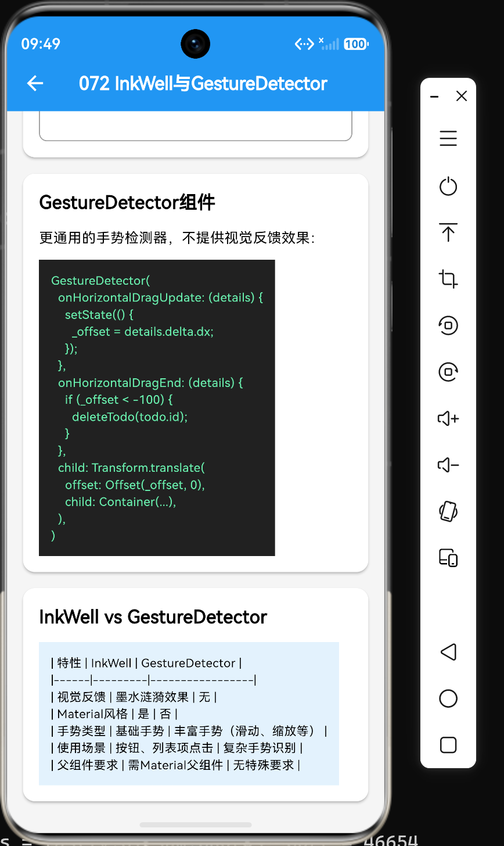Tap the 09:49 clock in status bar
Viewport: 504px width, 846px height.
[x=41, y=44]
